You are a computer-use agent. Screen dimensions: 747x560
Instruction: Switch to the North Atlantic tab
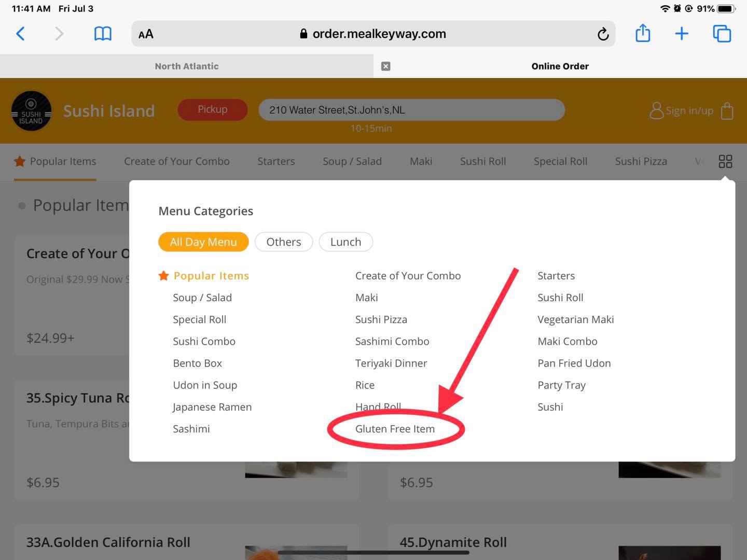pyautogui.click(x=187, y=66)
